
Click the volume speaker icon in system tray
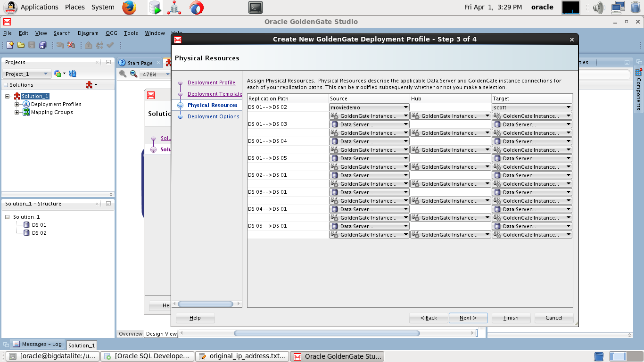pyautogui.click(x=599, y=7)
